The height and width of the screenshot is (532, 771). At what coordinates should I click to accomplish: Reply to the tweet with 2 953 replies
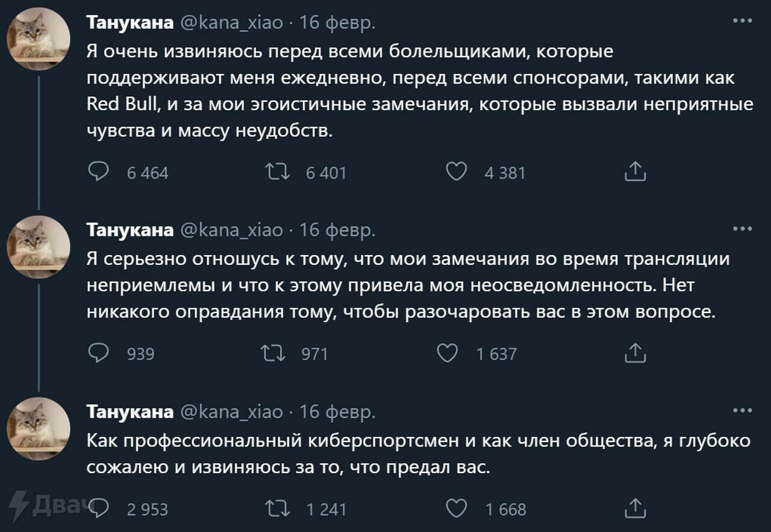(98, 509)
